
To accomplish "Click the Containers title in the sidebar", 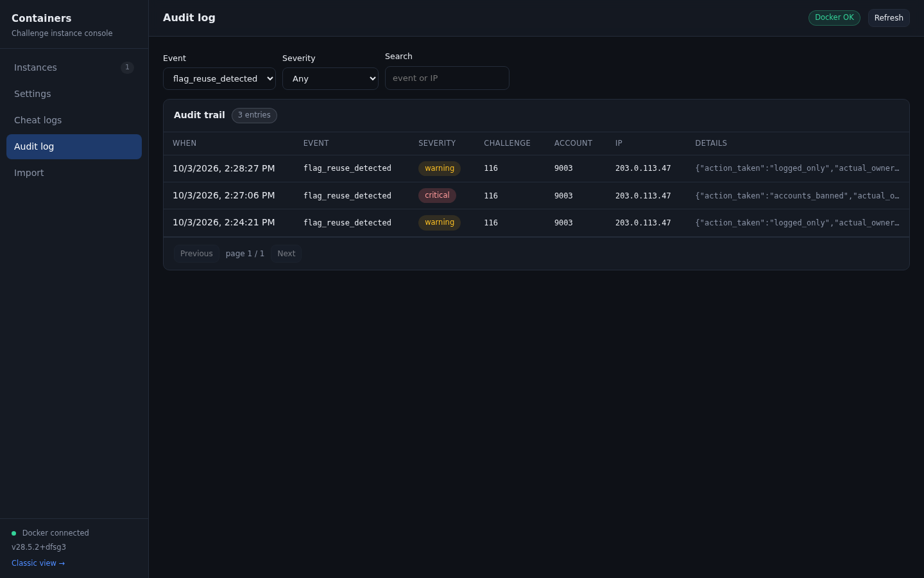I will click(x=41, y=19).
